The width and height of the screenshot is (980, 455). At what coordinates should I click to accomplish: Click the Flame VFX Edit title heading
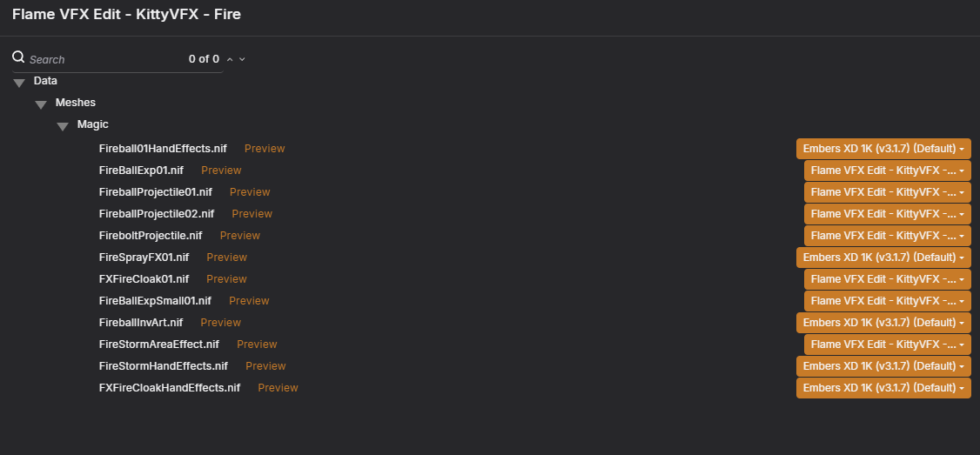[x=126, y=15]
